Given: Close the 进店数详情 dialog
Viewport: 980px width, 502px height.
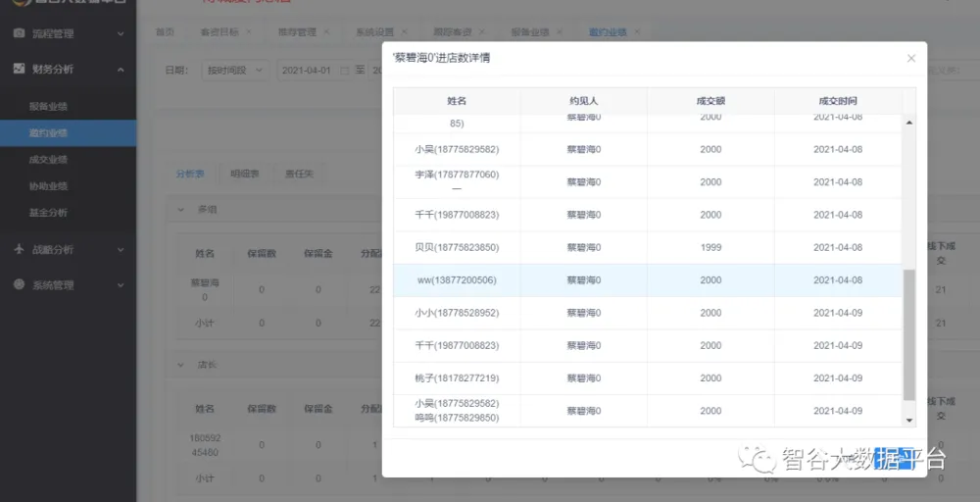Looking at the screenshot, I should click(x=910, y=59).
